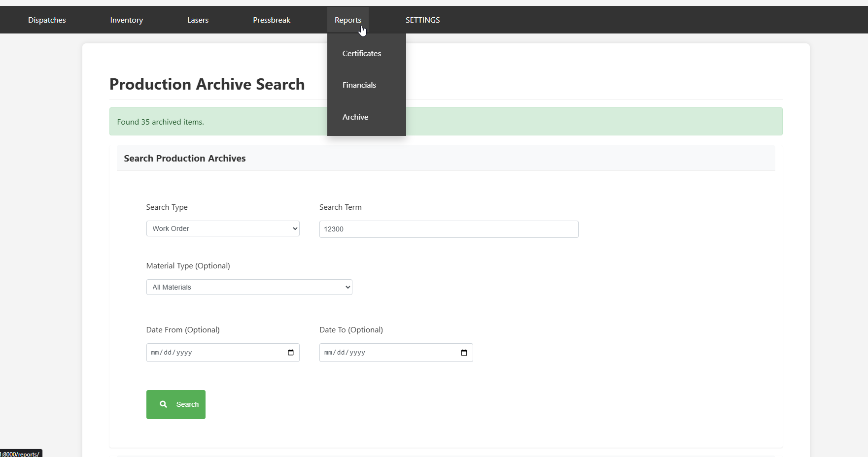The height and width of the screenshot is (457, 868).
Task: Click the magnifying glass icon on Search
Action: (x=163, y=404)
